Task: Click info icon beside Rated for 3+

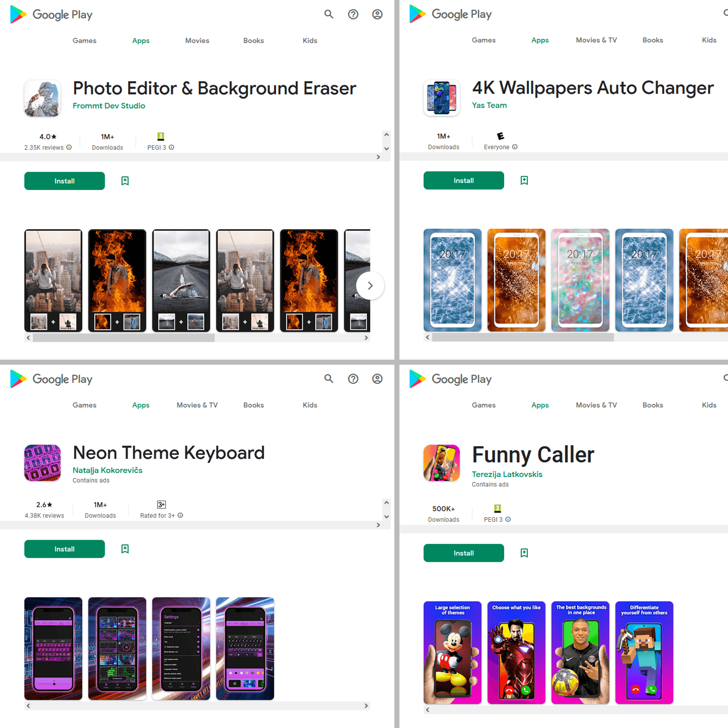Action: [x=181, y=515]
